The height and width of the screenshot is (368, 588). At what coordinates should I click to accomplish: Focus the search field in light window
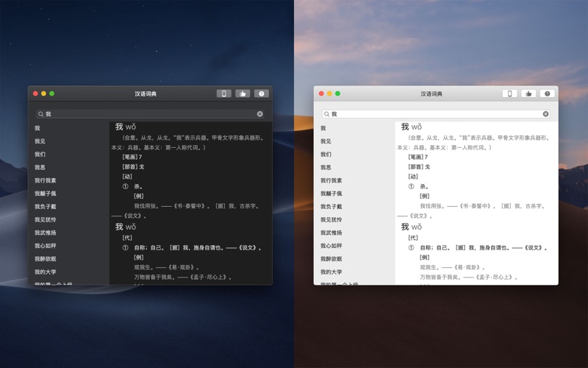[x=436, y=114]
